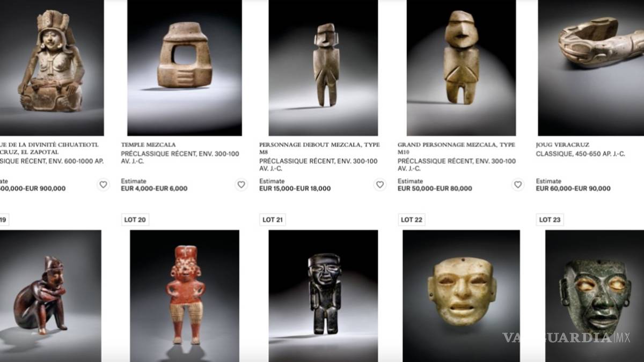Viewport: 644px width, 362px height.
Task: View the seated Cihuateotl divinity statue image
Action: click(x=52, y=68)
